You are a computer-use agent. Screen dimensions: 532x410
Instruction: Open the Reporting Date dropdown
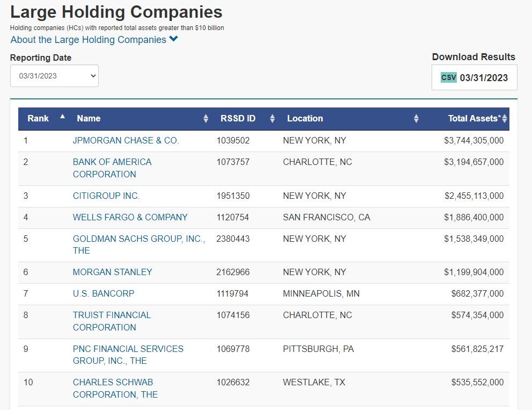(x=54, y=76)
